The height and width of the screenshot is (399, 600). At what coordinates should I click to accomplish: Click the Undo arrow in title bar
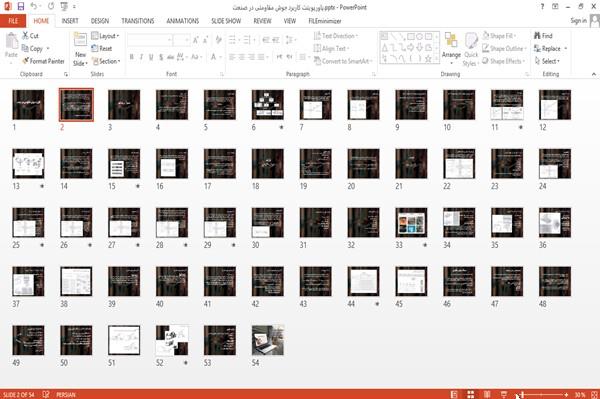34,7
